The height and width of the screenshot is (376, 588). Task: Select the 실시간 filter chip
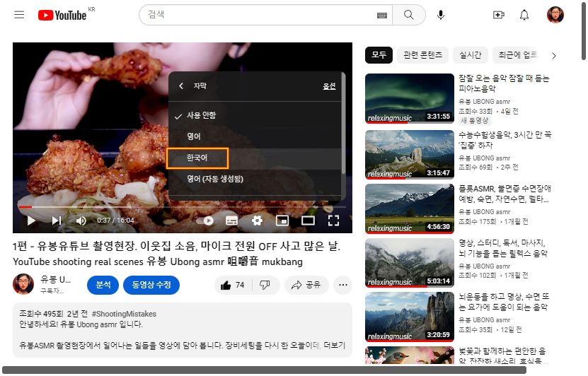coord(471,55)
